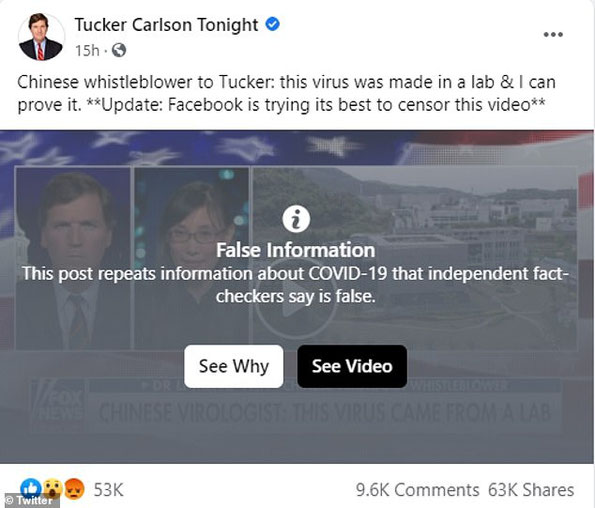Click the False Information heading
The width and height of the screenshot is (595, 508).
click(296, 250)
